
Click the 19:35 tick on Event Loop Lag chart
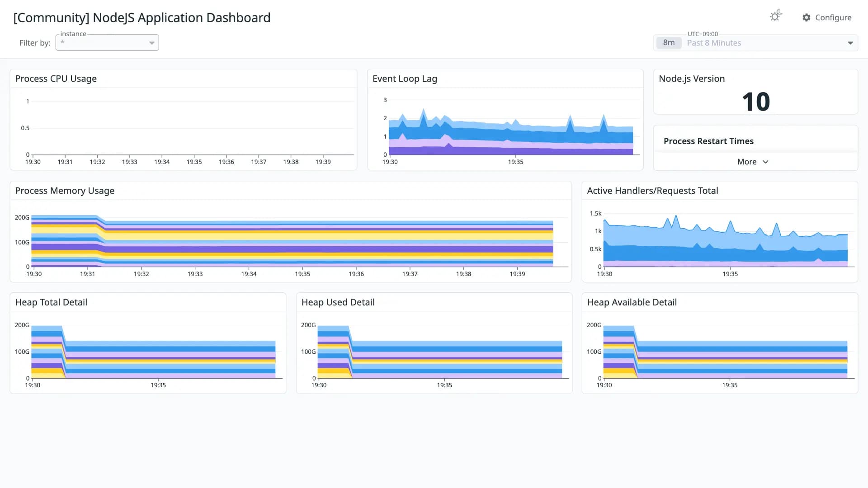(x=515, y=162)
